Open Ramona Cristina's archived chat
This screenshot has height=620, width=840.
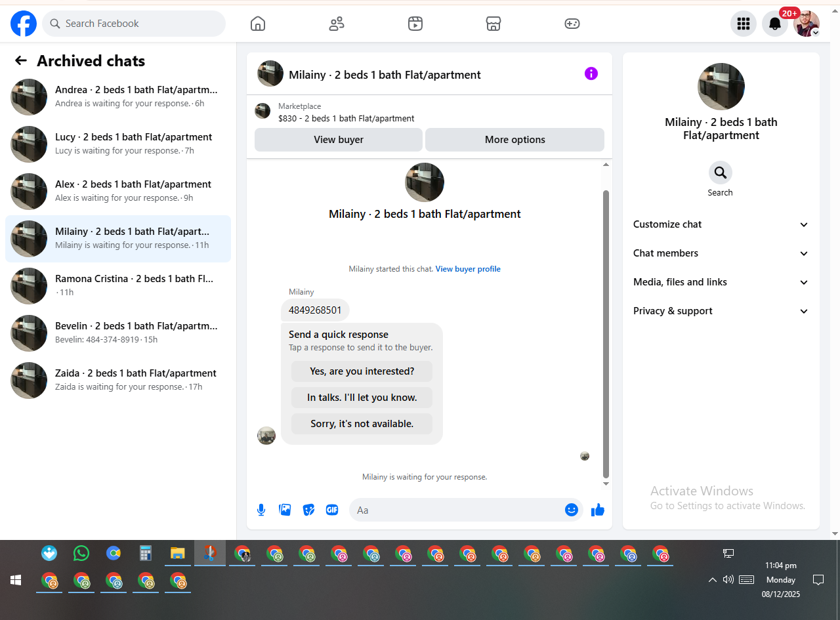[118, 286]
